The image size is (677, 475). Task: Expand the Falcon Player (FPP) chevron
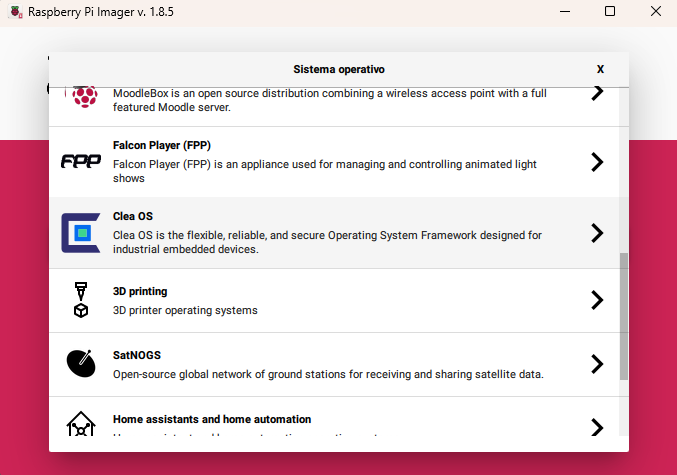(x=597, y=162)
